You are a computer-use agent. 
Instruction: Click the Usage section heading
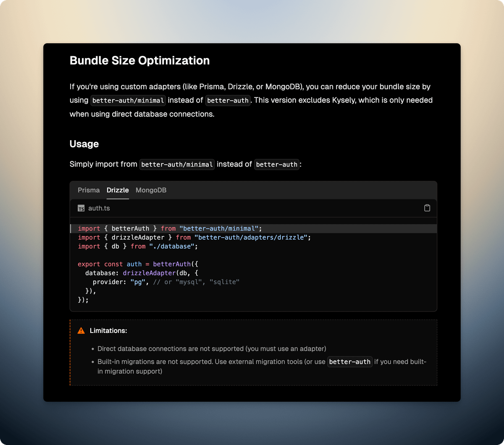coord(84,144)
